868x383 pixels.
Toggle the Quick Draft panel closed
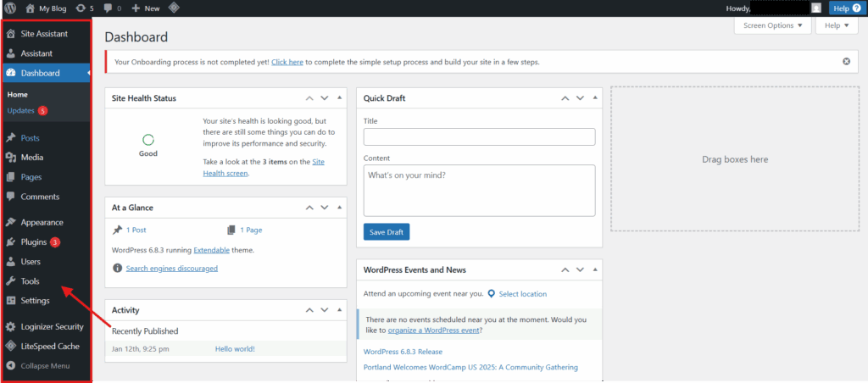(594, 98)
